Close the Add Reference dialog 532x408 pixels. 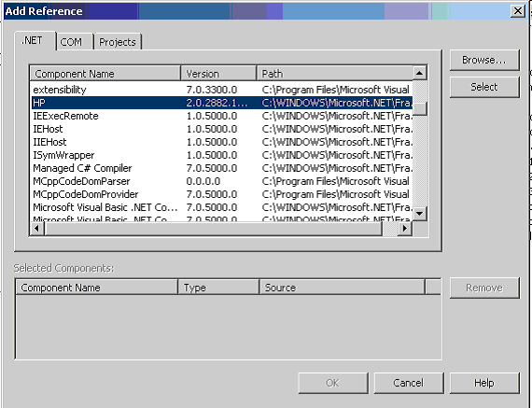point(518,11)
